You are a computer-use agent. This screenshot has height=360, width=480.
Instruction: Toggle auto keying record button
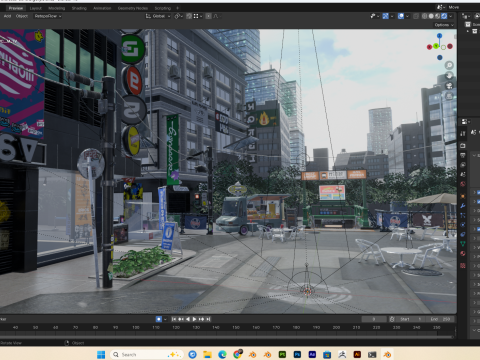click(x=159, y=319)
